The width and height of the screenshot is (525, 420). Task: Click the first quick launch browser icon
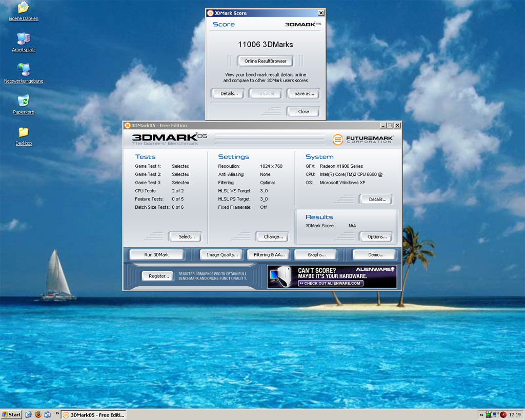pyautogui.click(x=29, y=415)
